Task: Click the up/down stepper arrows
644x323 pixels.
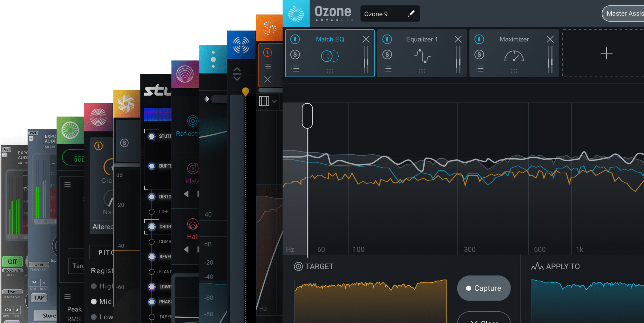Action: coord(237,74)
